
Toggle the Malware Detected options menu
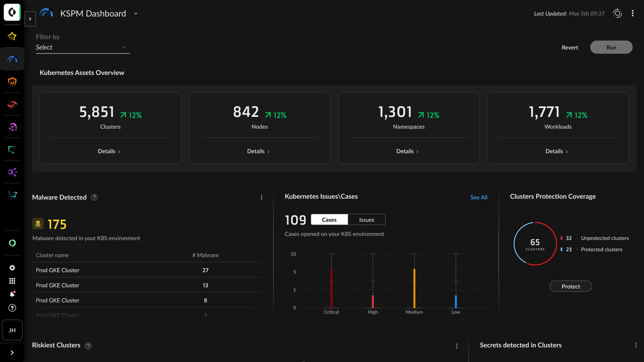tap(261, 197)
